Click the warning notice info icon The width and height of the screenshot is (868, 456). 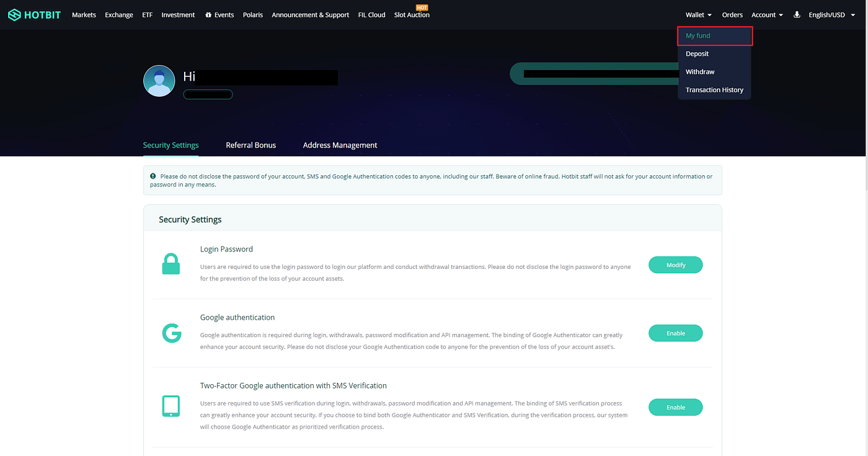pos(153,177)
